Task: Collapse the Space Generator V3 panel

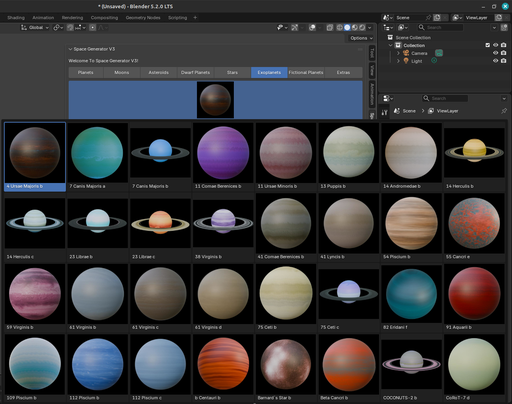Action: click(70, 49)
